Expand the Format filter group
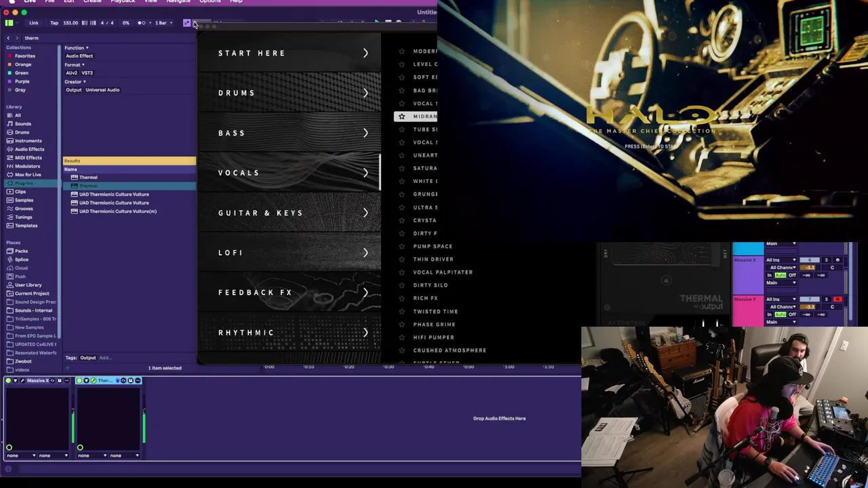This screenshot has height=488, width=868. tap(74, 65)
